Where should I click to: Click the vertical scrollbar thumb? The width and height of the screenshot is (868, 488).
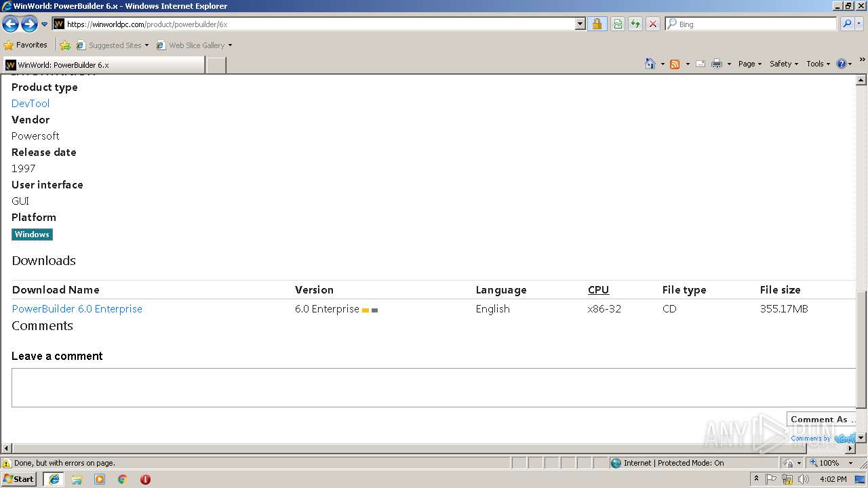tap(862, 350)
